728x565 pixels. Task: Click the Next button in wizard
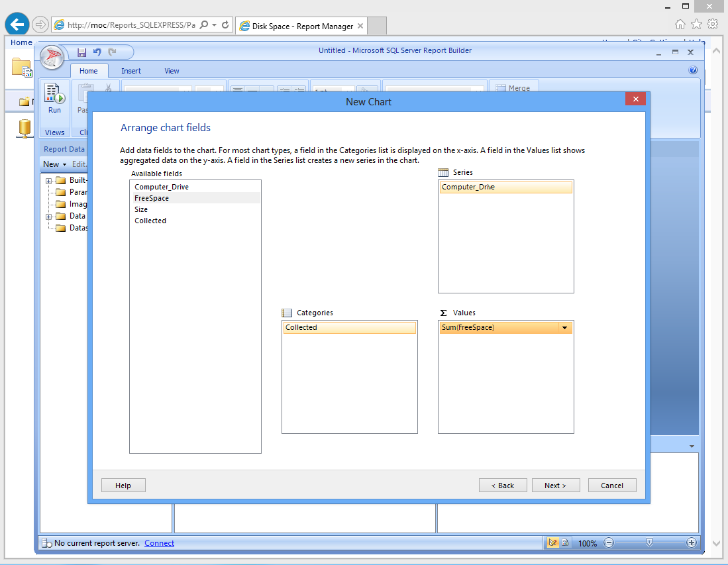[555, 486]
